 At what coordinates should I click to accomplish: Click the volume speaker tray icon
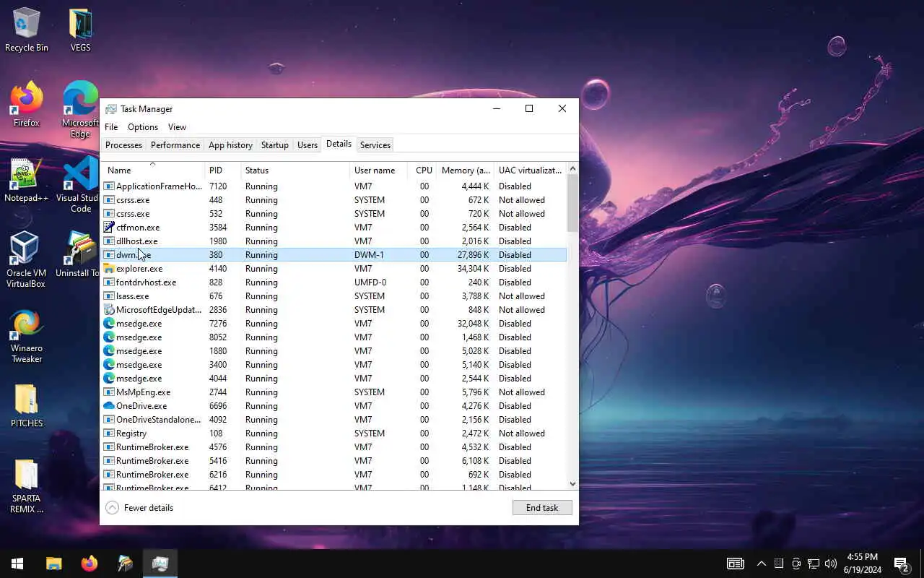pos(831,564)
